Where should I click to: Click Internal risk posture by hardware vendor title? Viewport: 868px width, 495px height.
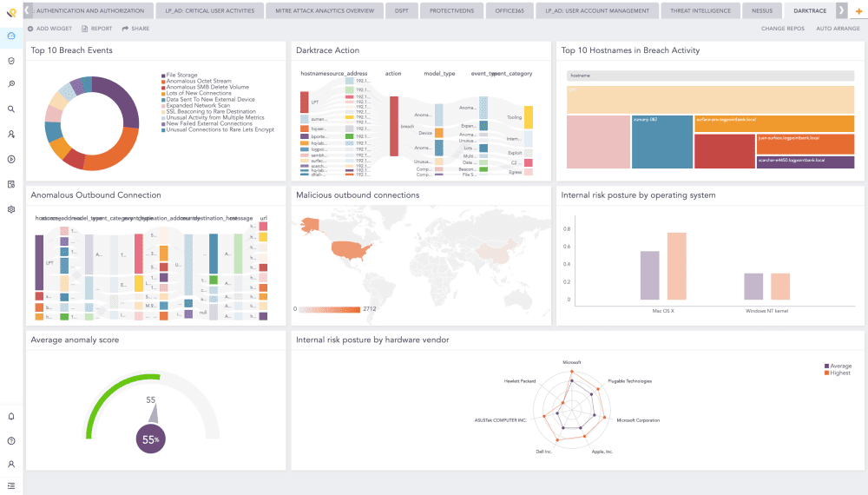pos(372,340)
